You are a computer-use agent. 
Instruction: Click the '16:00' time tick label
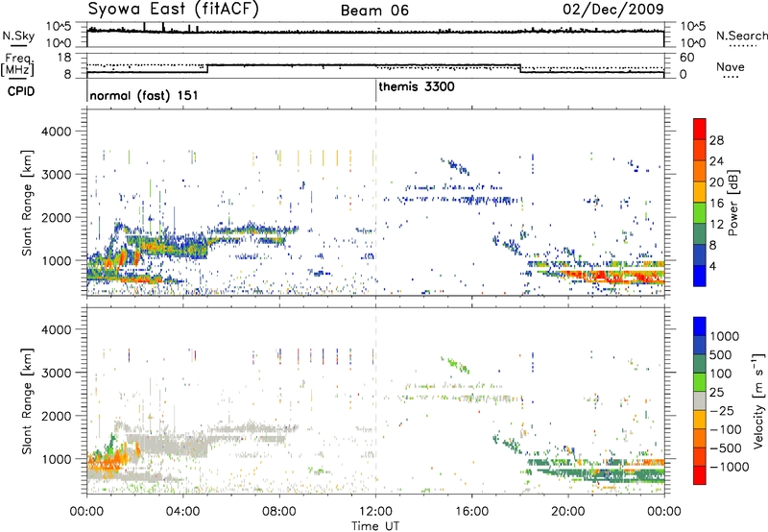coord(471,512)
